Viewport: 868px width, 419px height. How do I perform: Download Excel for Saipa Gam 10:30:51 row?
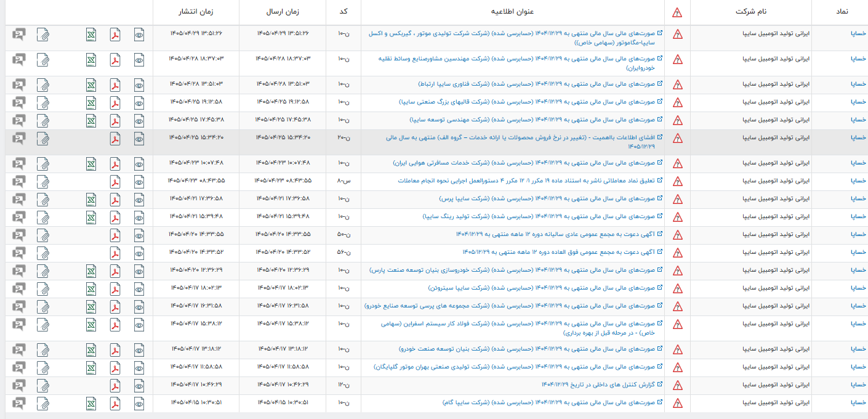[x=90, y=403]
